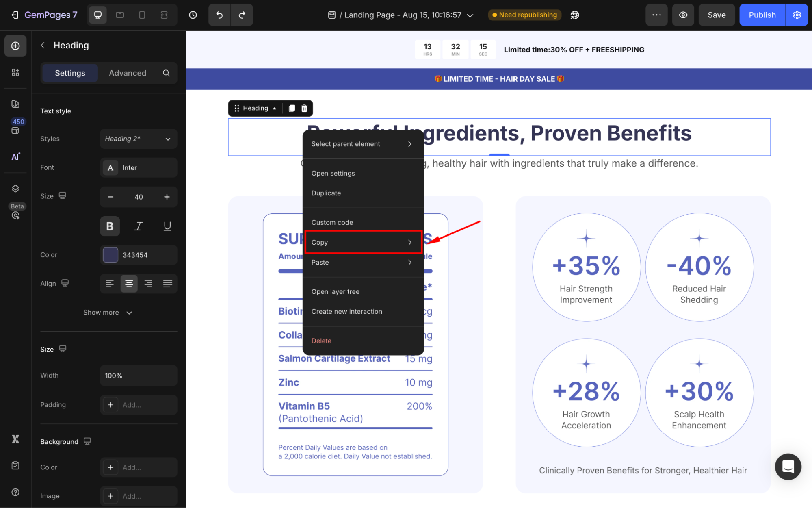Click the preview eye icon
This screenshot has width=812, height=508.
[683, 15]
